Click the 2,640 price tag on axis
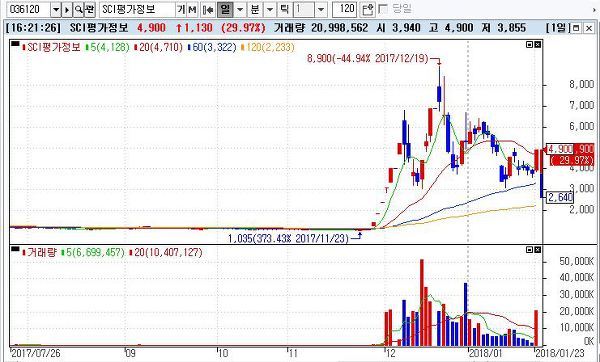 [x=560, y=197]
